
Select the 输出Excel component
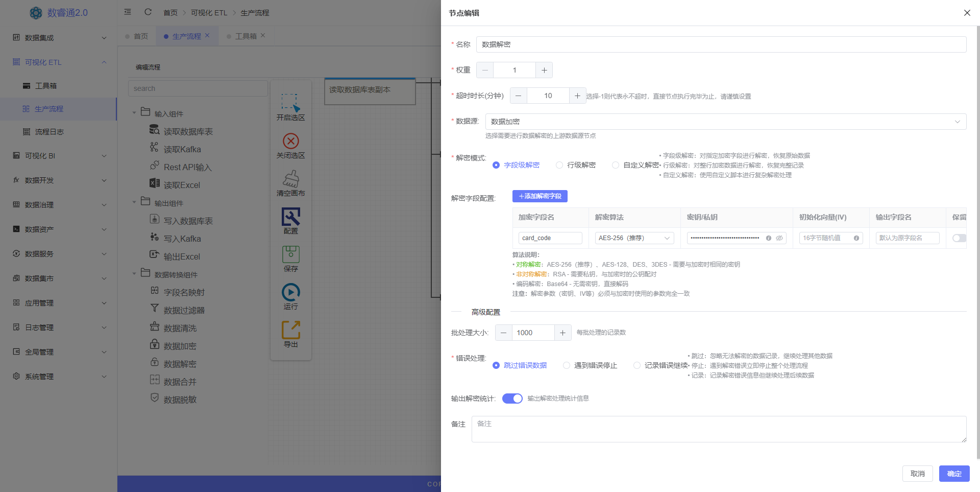point(175,256)
